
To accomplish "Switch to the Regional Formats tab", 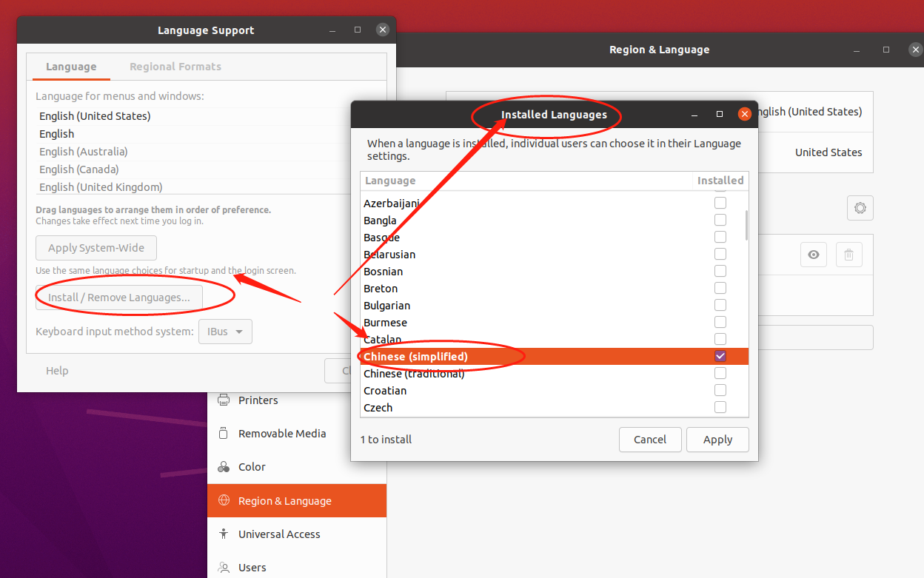I will [175, 66].
